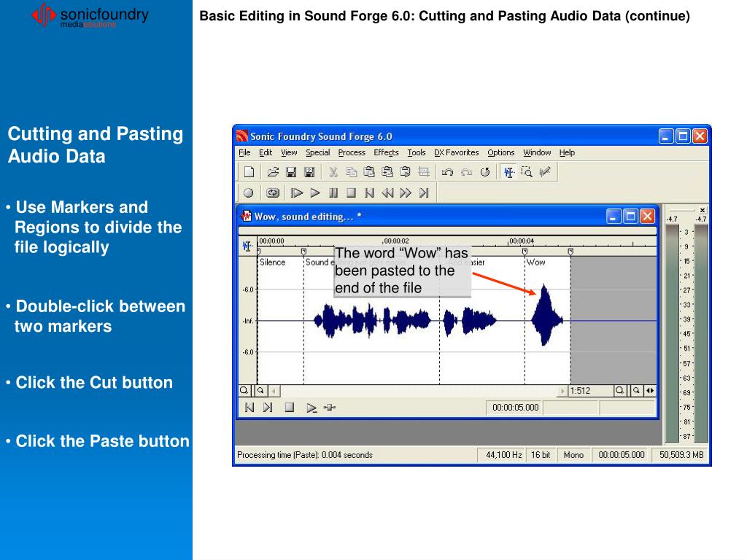Click the Redo arrow icon
The image size is (747, 560).
(466, 172)
